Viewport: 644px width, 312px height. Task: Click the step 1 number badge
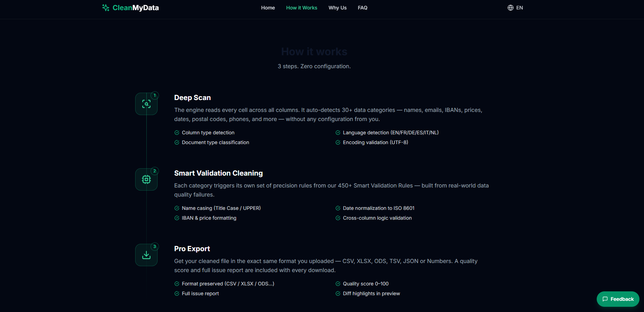[x=155, y=95]
